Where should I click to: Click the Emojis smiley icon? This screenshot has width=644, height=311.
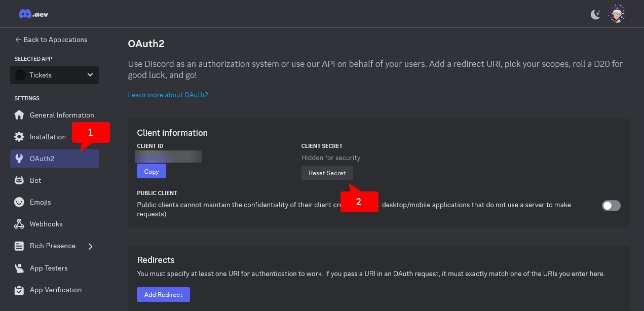click(x=19, y=202)
